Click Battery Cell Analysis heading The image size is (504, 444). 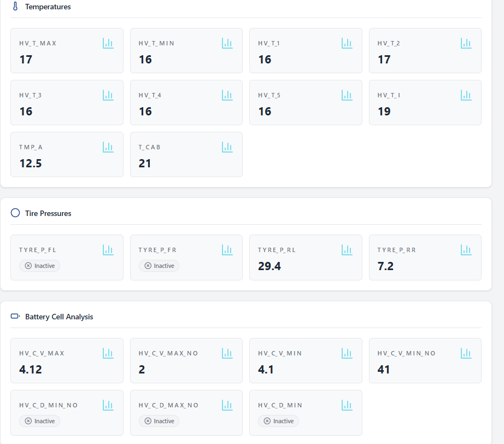click(x=59, y=317)
